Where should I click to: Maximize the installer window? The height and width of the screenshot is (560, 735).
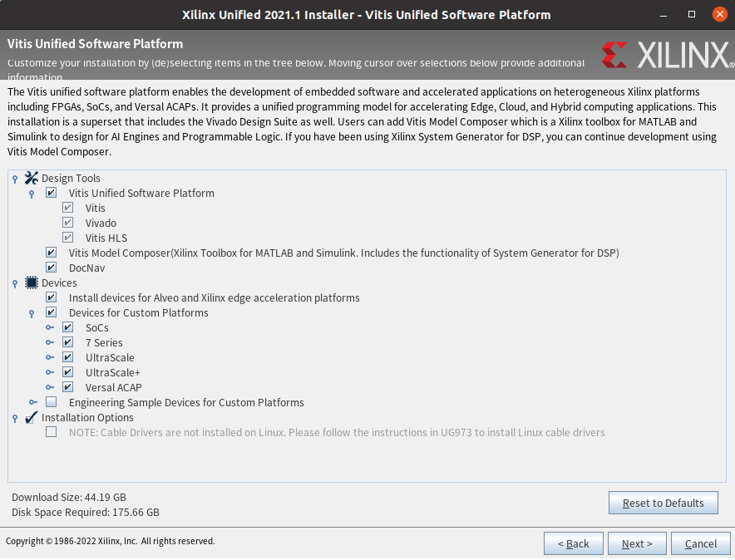pos(692,14)
